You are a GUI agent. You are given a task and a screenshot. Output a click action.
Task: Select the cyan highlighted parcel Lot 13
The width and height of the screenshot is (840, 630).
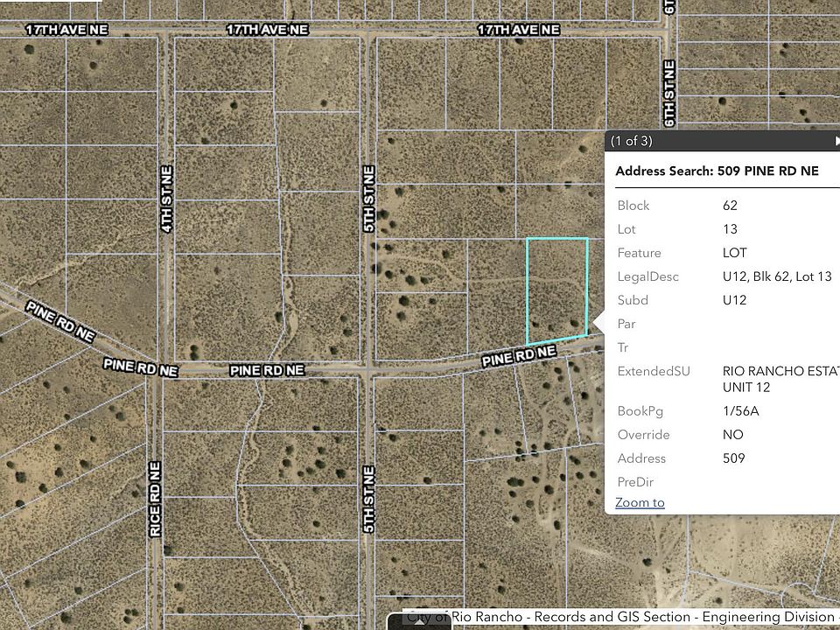click(x=557, y=290)
